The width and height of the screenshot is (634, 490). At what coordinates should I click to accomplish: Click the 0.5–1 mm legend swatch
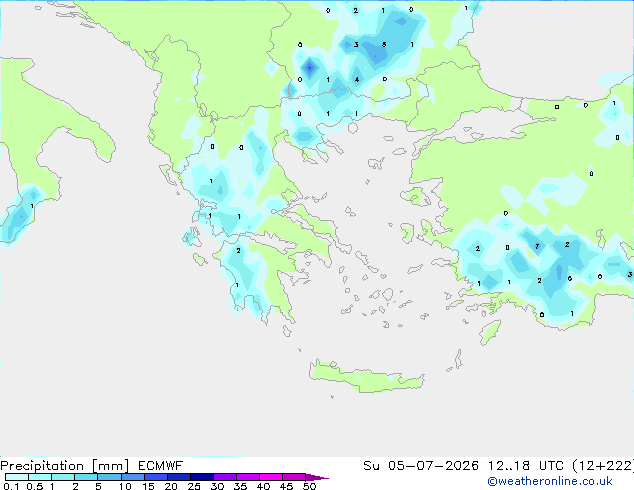pos(40,477)
